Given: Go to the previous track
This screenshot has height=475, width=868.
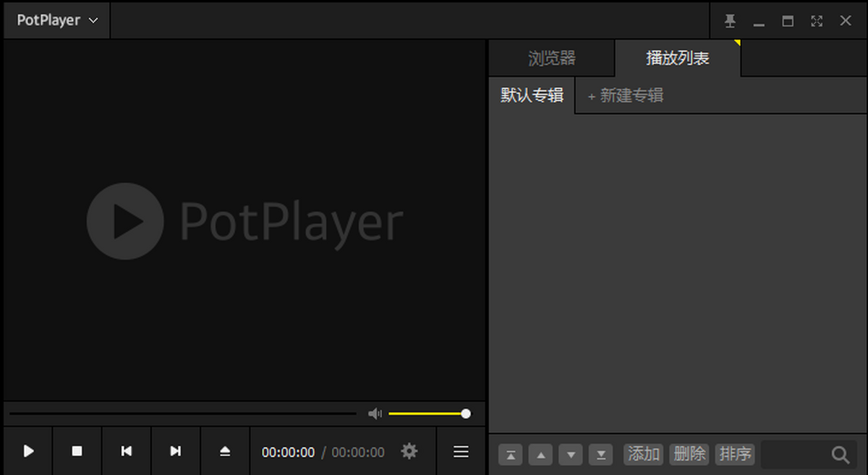Looking at the screenshot, I should click(x=127, y=451).
